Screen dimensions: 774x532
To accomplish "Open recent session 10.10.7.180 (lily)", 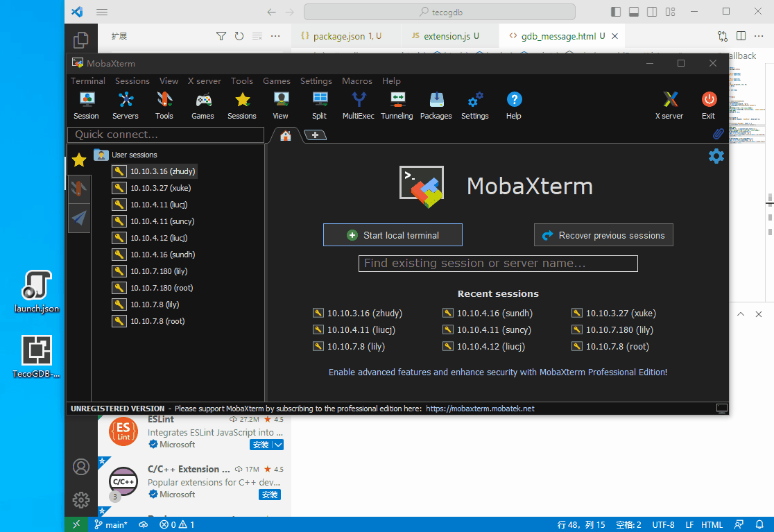I will coord(612,329).
